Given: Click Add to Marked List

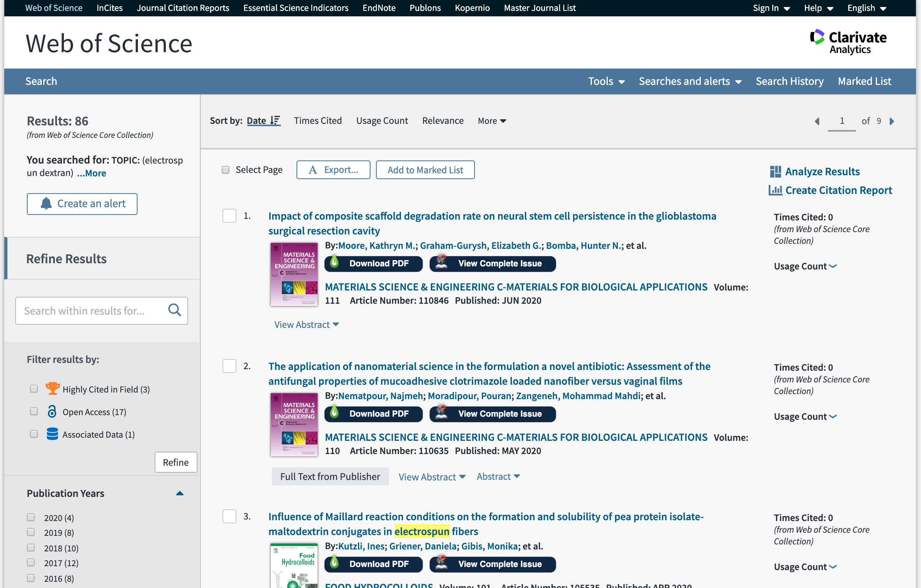Looking at the screenshot, I should (x=425, y=170).
